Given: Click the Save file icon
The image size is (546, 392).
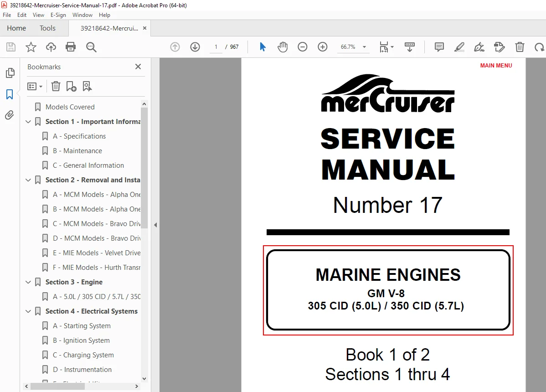Looking at the screenshot, I should [x=11, y=47].
